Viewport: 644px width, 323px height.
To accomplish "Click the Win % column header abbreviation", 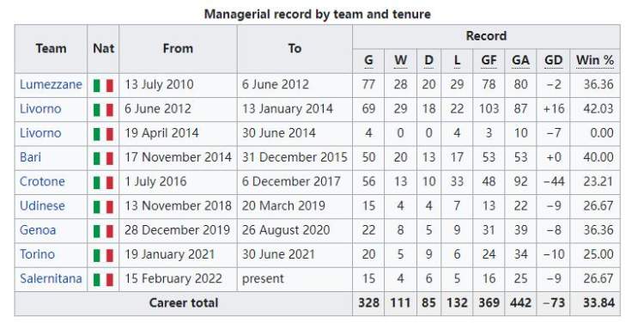I will point(595,60).
